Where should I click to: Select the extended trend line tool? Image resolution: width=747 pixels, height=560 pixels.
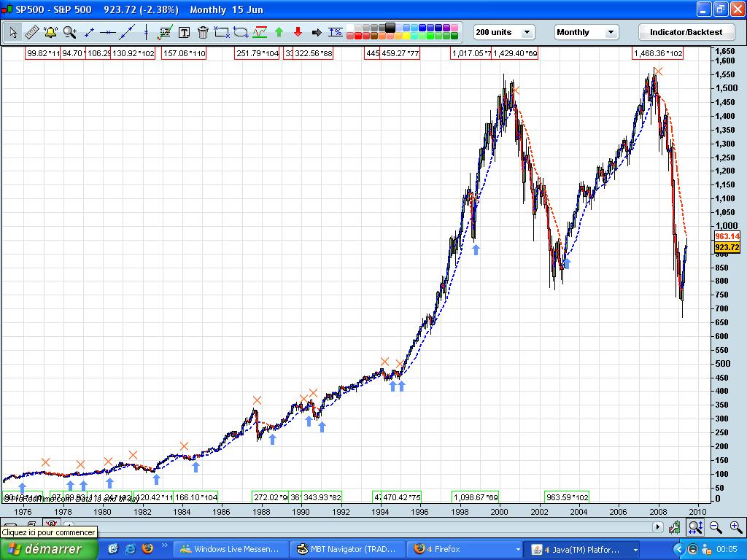(x=127, y=32)
